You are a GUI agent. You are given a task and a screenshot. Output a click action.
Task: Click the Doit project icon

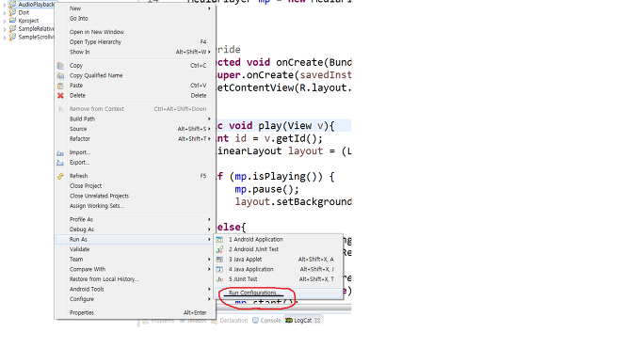pos(13,13)
